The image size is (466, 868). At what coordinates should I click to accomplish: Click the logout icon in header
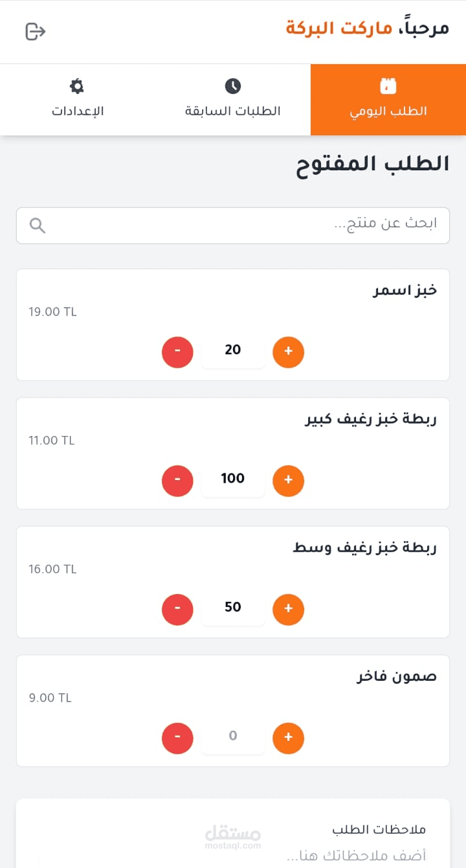pos(36,31)
